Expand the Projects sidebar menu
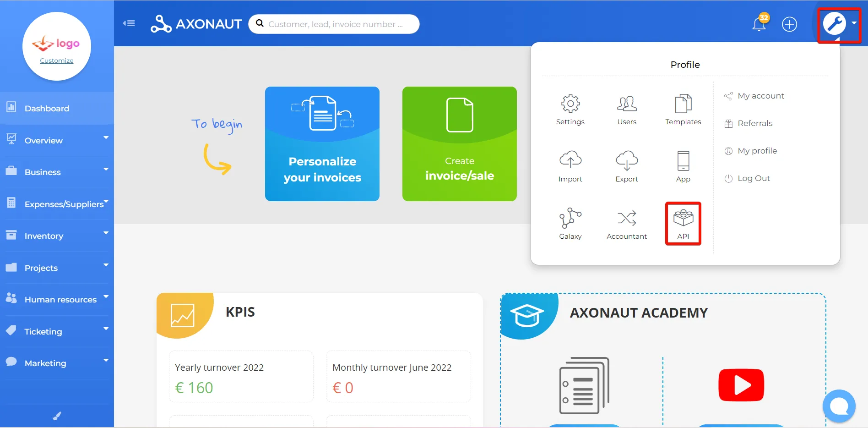Viewport: 868px width, 428px height. 57,268
